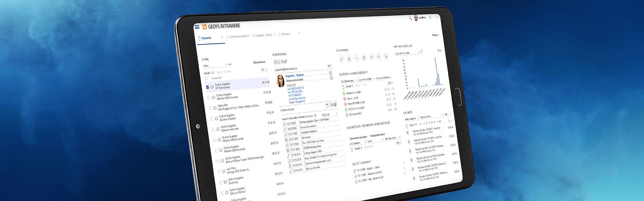
Task: Click the paperclip attachment icon in Business Mail
Action: [x=286, y=62]
